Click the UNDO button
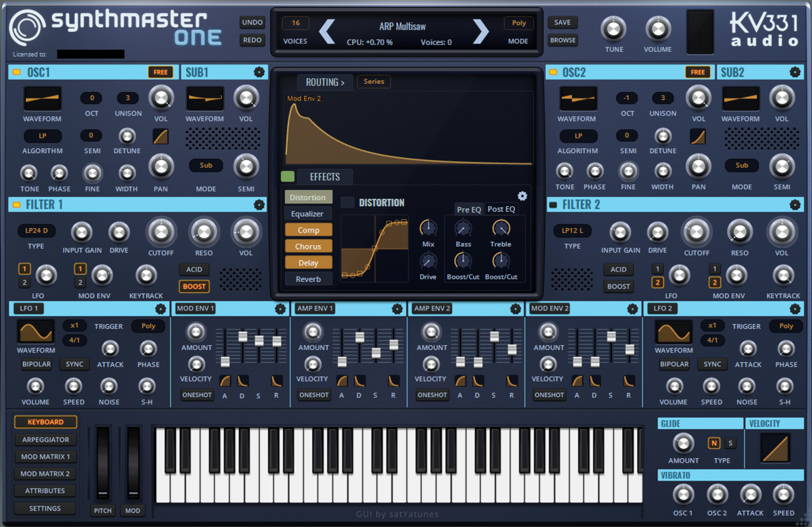Image resolution: width=812 pixels, height=527 pixels. click(x=252, y=23)
